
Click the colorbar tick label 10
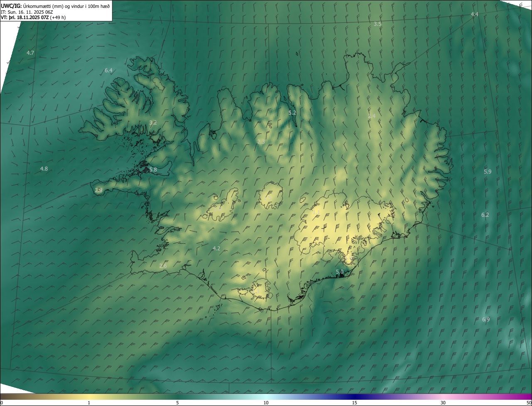pos(266,403)
